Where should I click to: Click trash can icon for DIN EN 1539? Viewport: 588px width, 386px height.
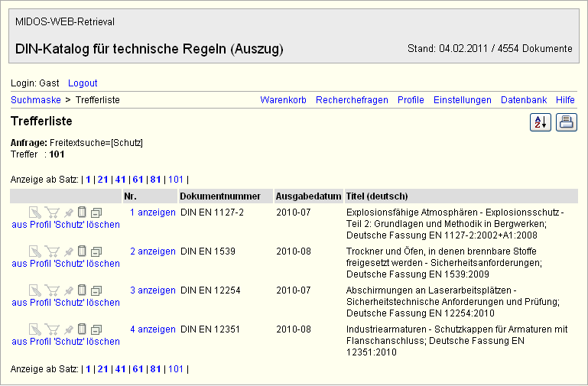(x=83, y=251)
